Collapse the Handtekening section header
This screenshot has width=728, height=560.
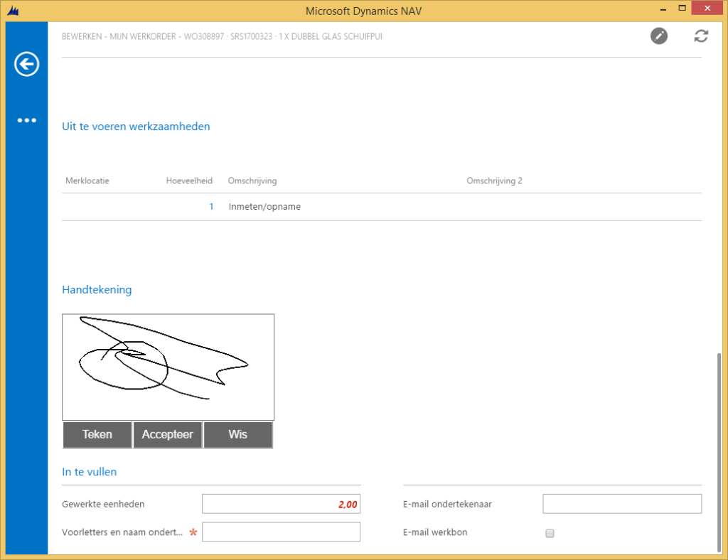(97, 290)
